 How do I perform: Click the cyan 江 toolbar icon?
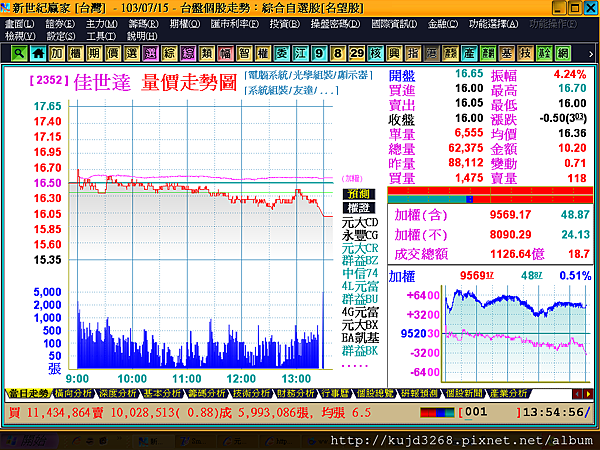click(300, 53)
